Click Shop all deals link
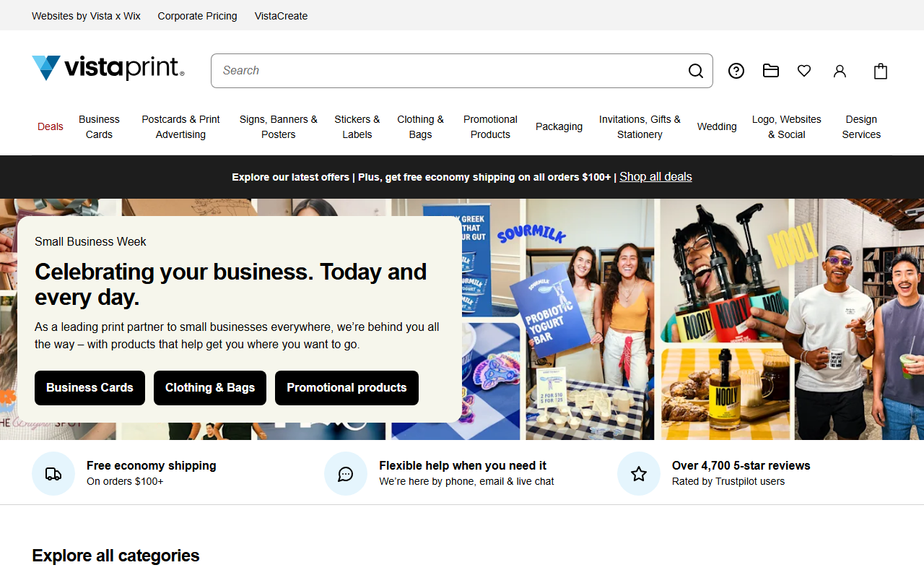This screenshot has width=924, height=578. tap(655, 177)
